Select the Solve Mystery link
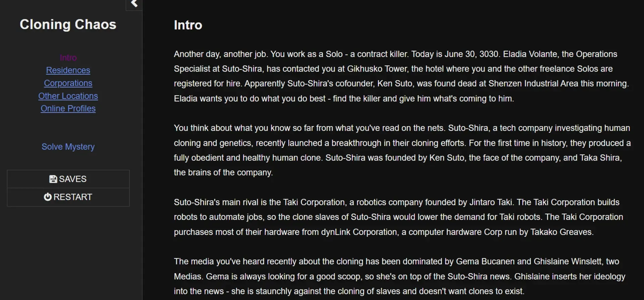 [x=68, y=147]
